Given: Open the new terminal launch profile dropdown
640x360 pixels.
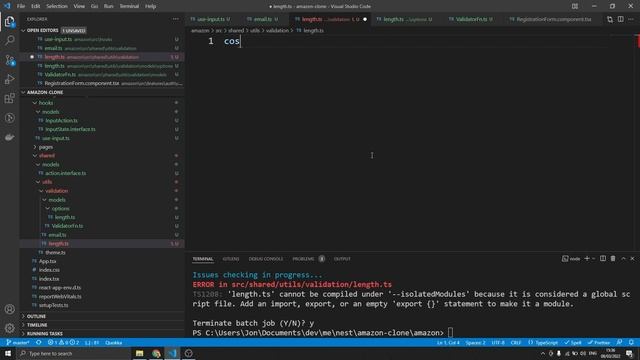Looking at the screenshot, I should point(593,258).
